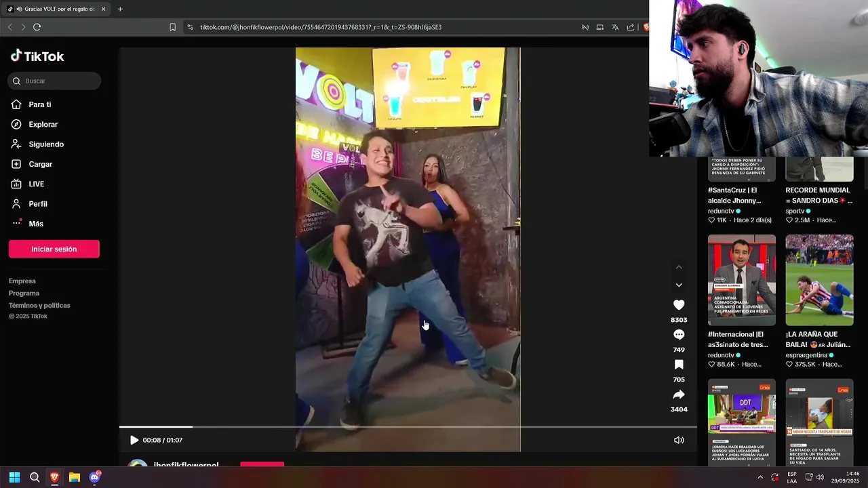This screenshot has height=488, width=868.
Task: Reload the page with the refresh icon
Action: 37,27
